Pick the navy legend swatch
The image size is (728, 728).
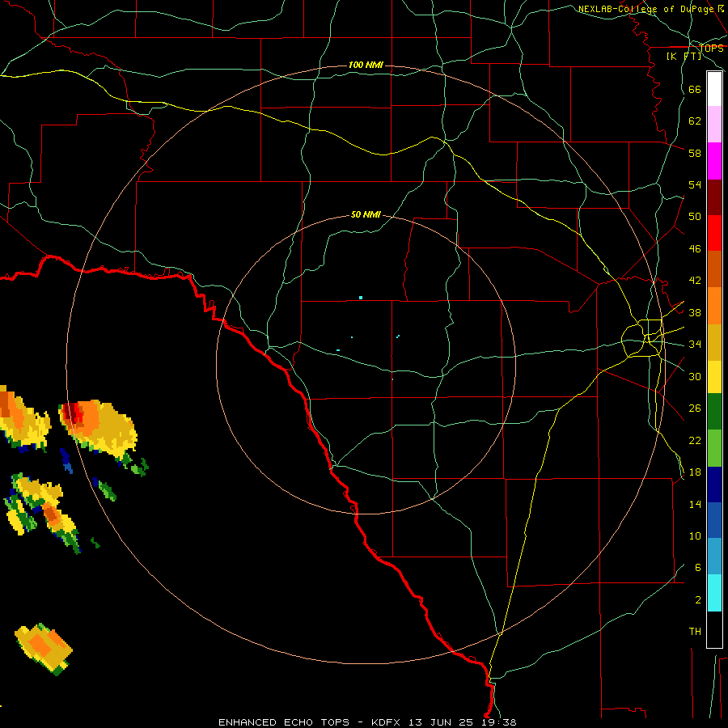point(714,485)
